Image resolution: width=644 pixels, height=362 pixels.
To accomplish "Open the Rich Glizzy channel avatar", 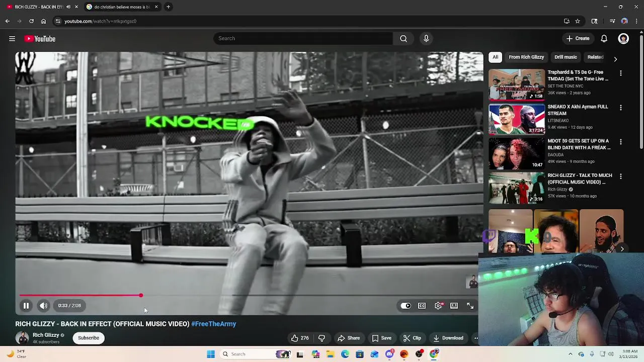I will point(22,338).
